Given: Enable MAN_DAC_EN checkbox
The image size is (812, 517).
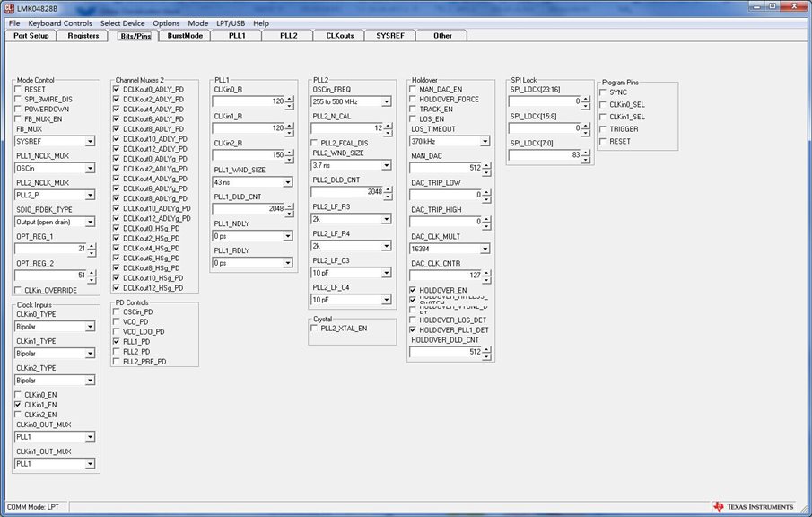Looking at the screenshot, I should pyautogui.click(x=413, y=89).
